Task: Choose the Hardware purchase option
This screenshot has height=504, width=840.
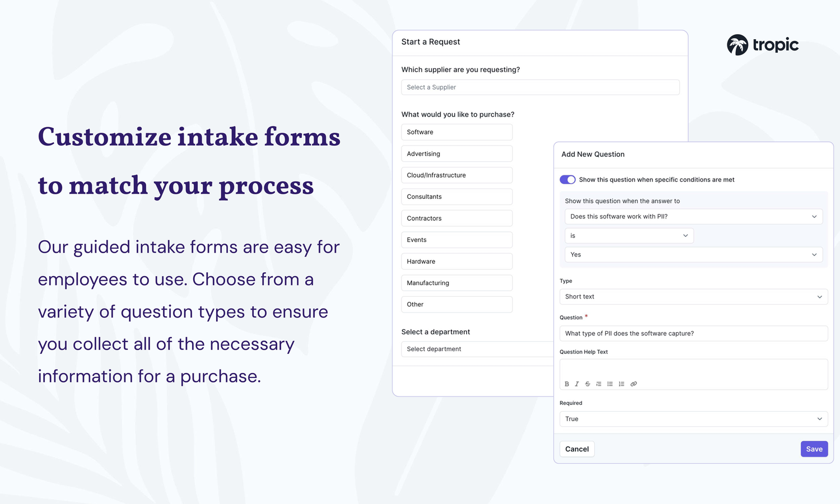Action: 456,261
